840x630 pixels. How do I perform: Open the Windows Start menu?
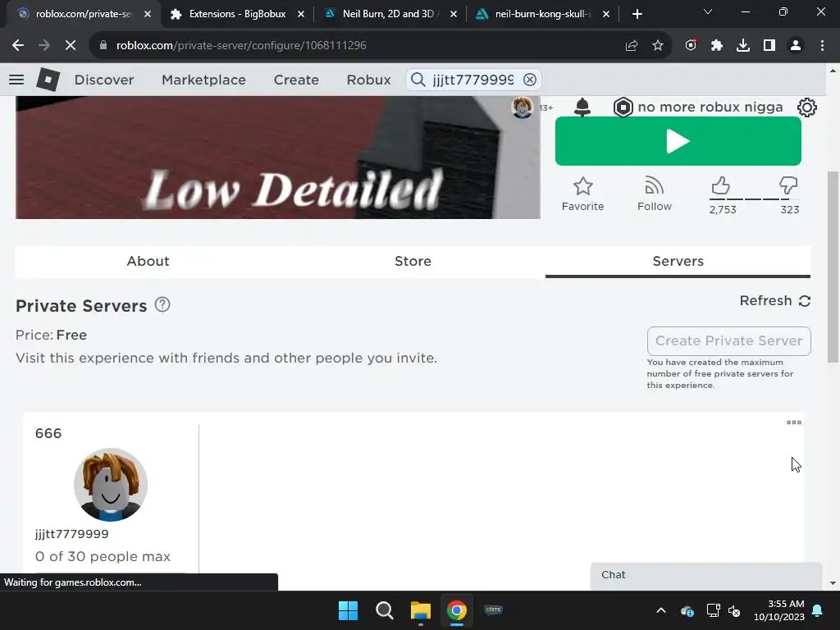(348, 610)
